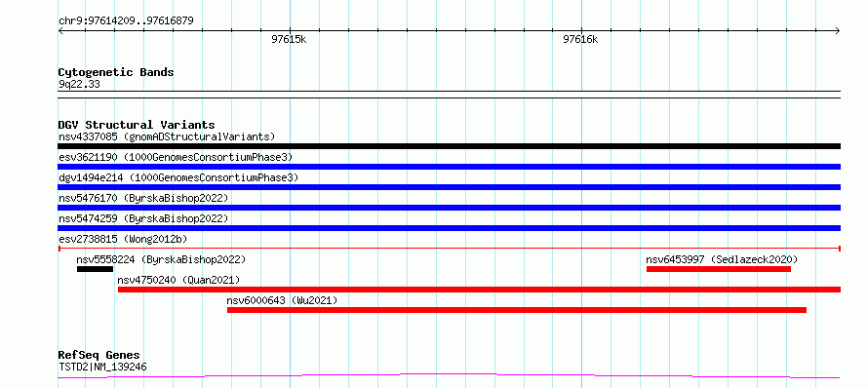Open dgv1494e214 1000GenomesConsortiumPhase3 label

(178, 177)
